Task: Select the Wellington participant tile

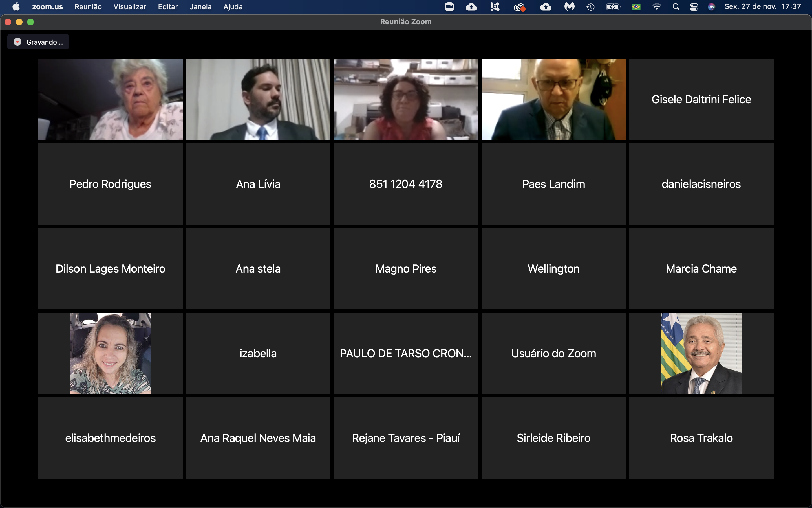Action: [x=553, y=268]
